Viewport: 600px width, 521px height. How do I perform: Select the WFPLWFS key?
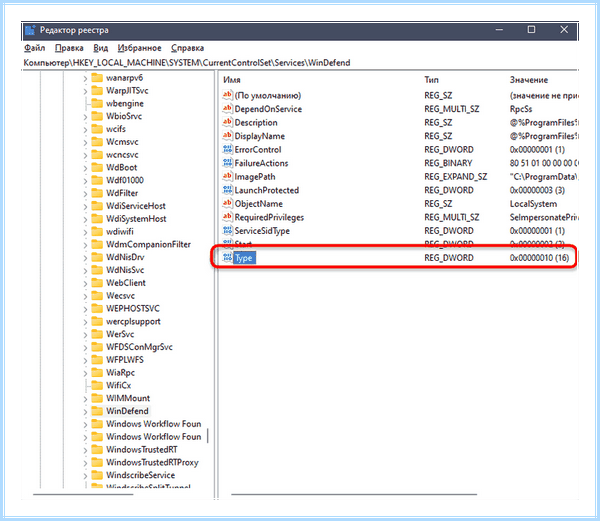125,360
